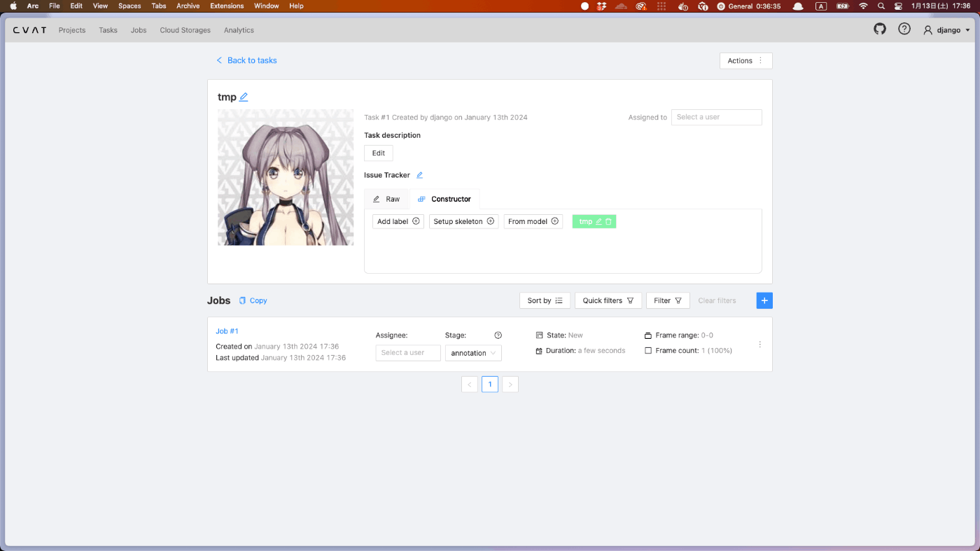Open the Filter builder
The height and width of the screenshot is (551, 980).
tap(668, 300)
